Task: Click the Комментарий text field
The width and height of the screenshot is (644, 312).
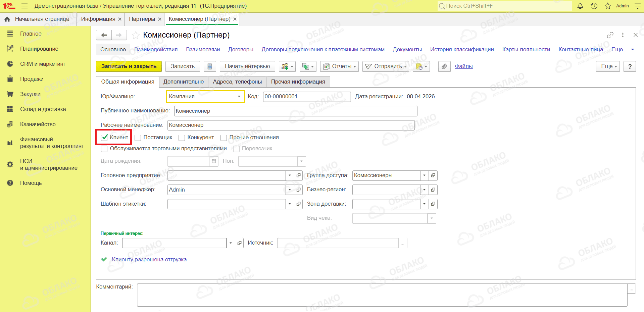Action: [382, 295]
